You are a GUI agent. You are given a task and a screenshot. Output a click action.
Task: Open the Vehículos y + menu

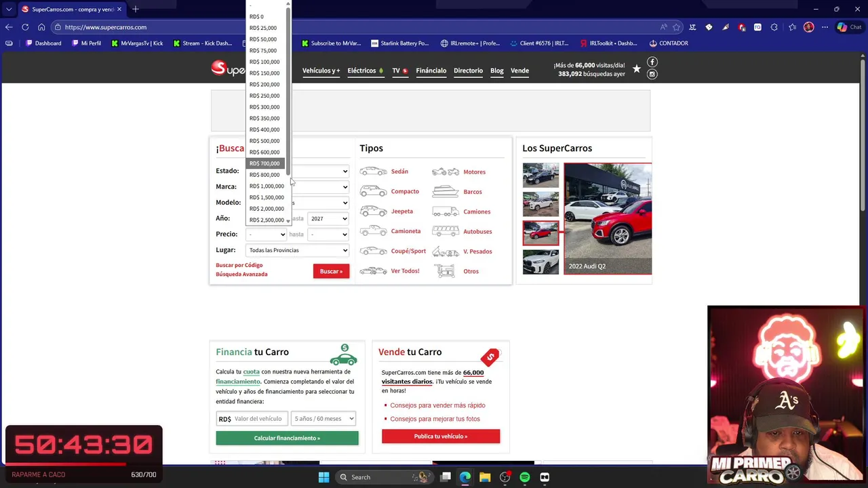pyautogui.click(x=321, y=70)
